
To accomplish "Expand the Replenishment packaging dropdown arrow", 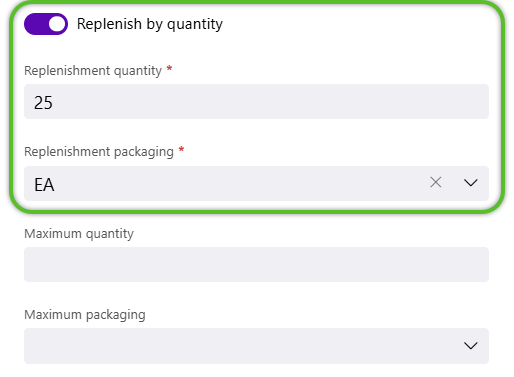I will (x=470, y=183).
